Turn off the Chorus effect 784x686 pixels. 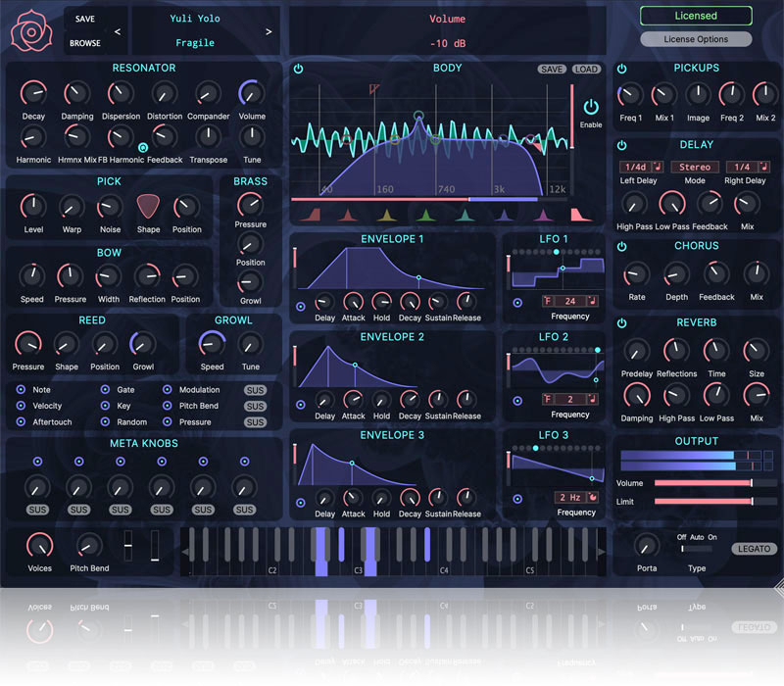click(622, 246)
